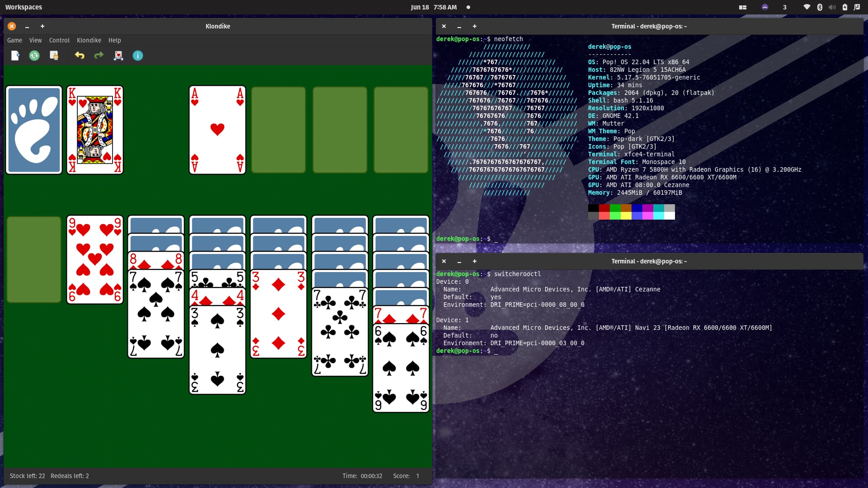The image size is (868, 488).
Task: Click the top terminal prompt below neofetch
Action: pyautogui.click(x=467, y=239)
